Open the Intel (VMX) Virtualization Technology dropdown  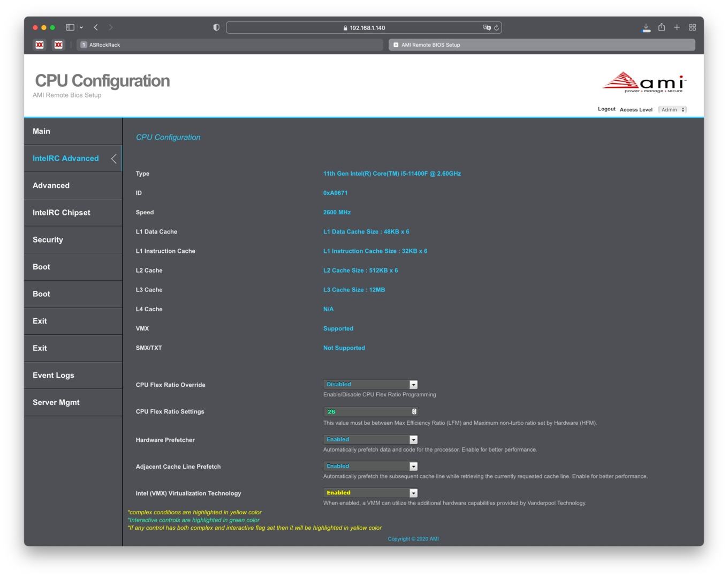pos(370,493)
